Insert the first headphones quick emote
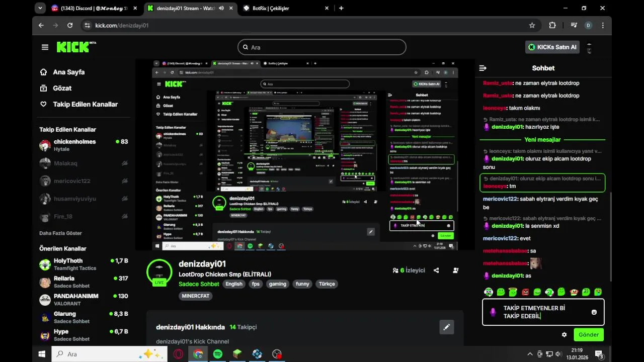 point(488,292)
